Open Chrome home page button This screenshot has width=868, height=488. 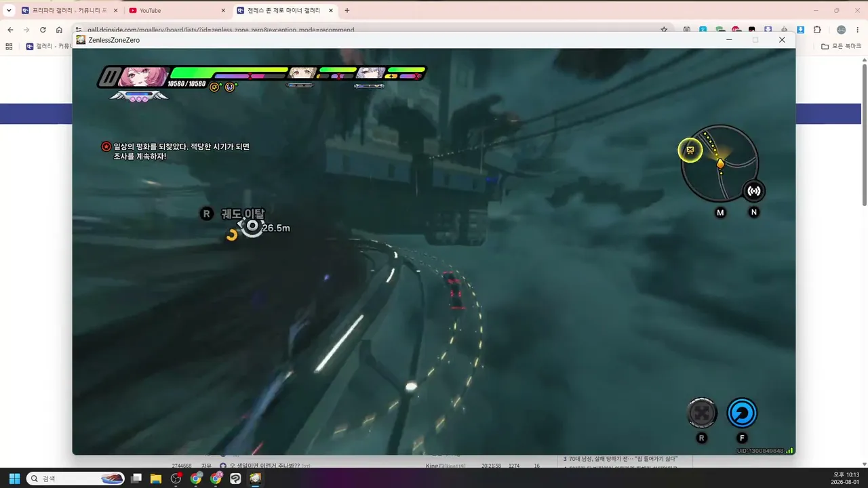pos(59,30)
